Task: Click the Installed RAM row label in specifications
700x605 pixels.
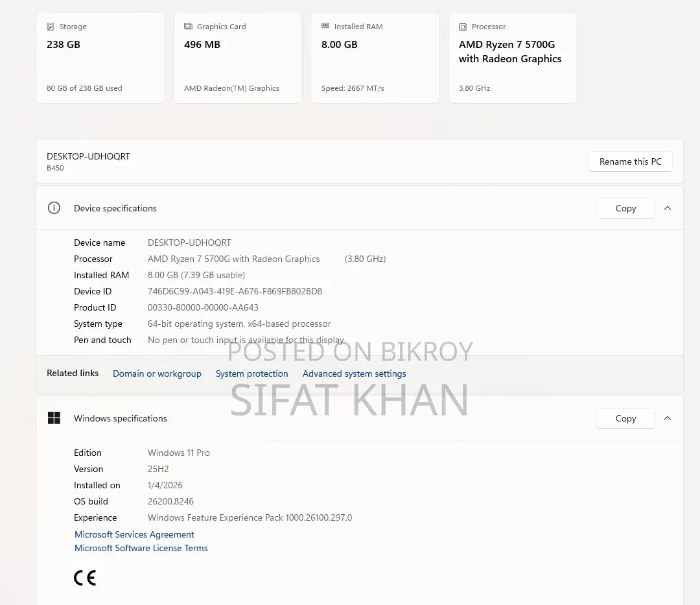Action: (101, 275)
